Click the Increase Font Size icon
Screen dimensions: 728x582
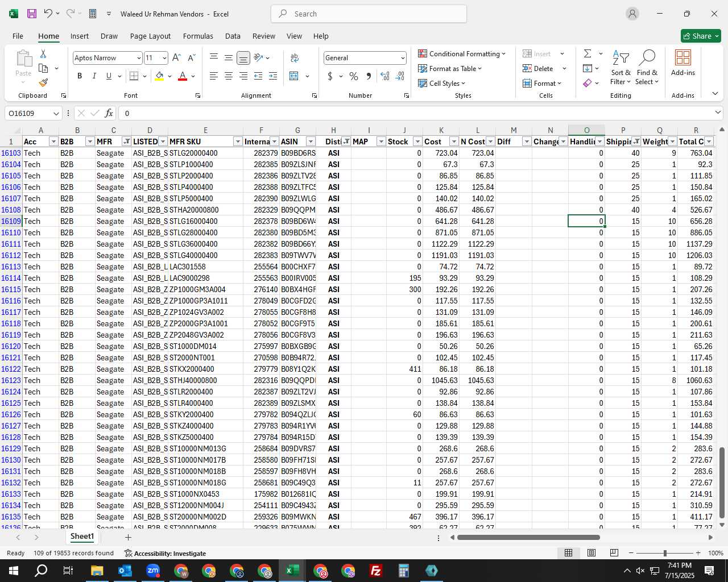pos(176,57)
